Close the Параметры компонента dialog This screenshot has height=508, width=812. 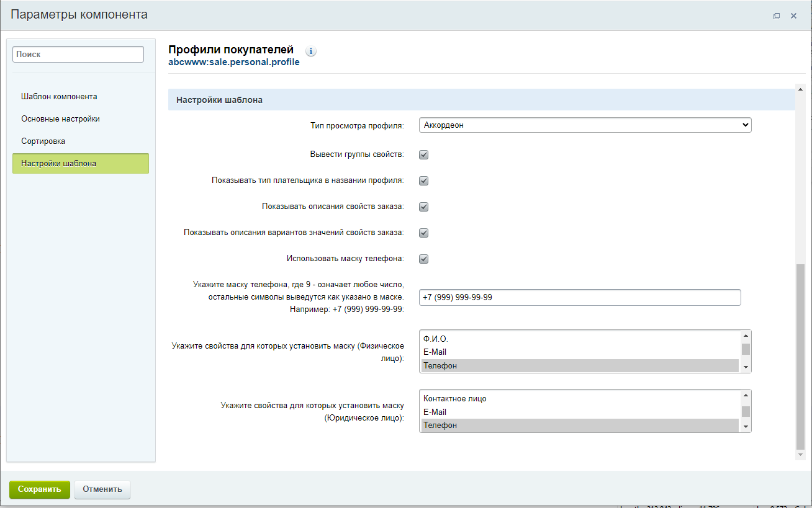click(793, 16)
